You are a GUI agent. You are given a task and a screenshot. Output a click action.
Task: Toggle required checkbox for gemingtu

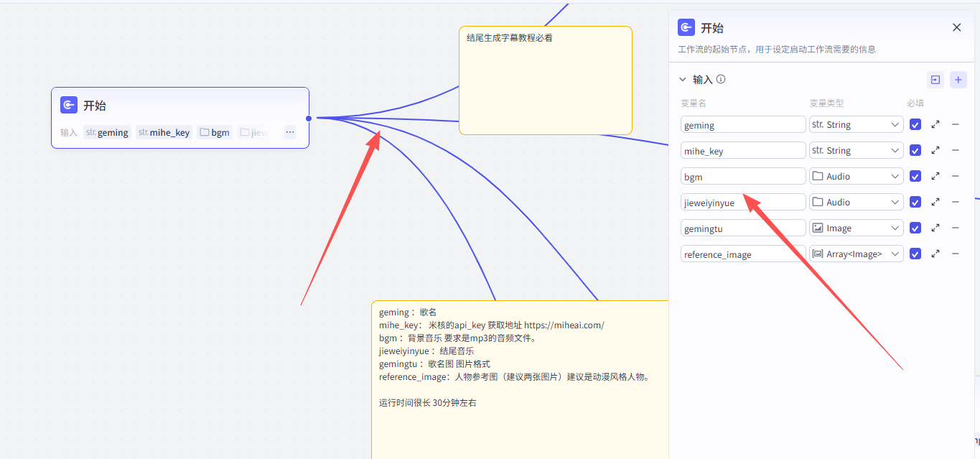tap(915, 228)
